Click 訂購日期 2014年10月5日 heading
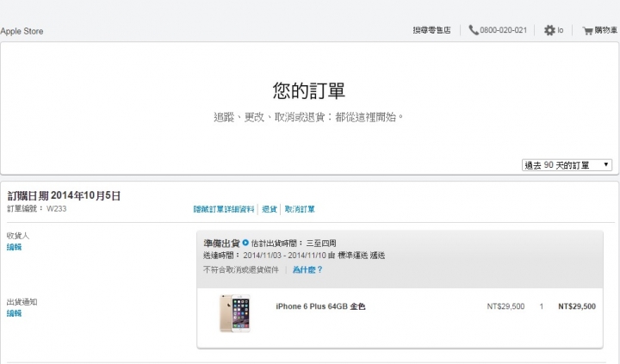Image resolution: width=620 pixels, height=364 pixels. click(64, 195)
